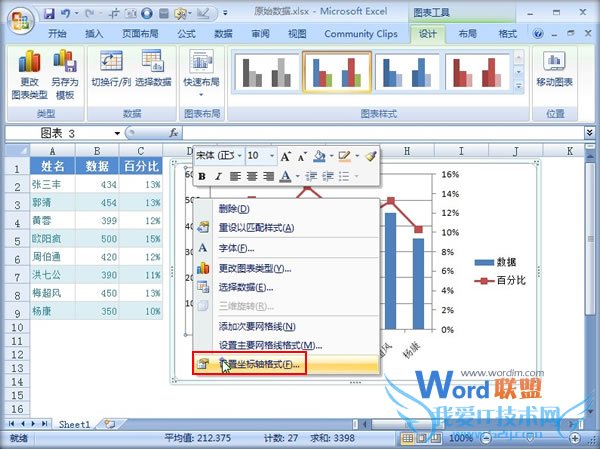600x449 pixels.
Task: Open the Community Clips tab
Action: tap(361, 34)
